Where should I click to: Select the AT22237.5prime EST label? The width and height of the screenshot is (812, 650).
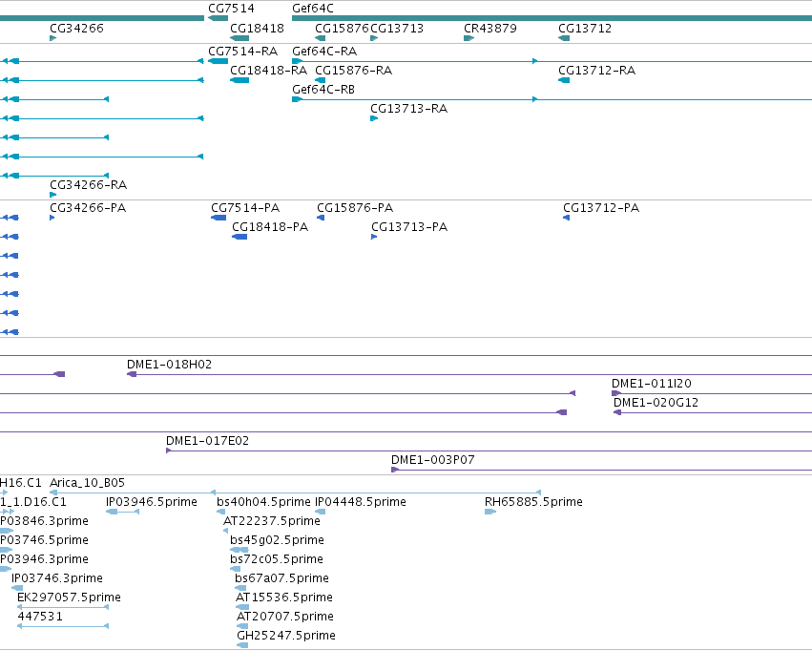pyautogui.click(x=272, y=520)
